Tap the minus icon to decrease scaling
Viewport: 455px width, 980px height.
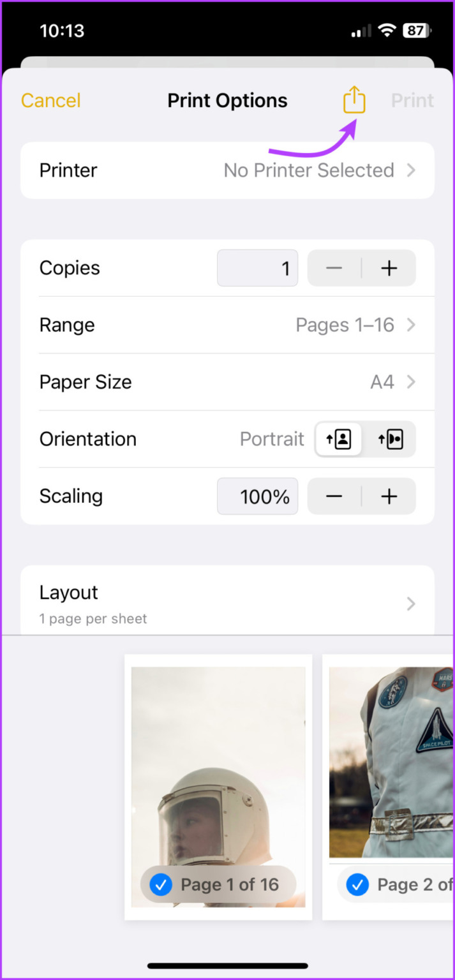334,496
